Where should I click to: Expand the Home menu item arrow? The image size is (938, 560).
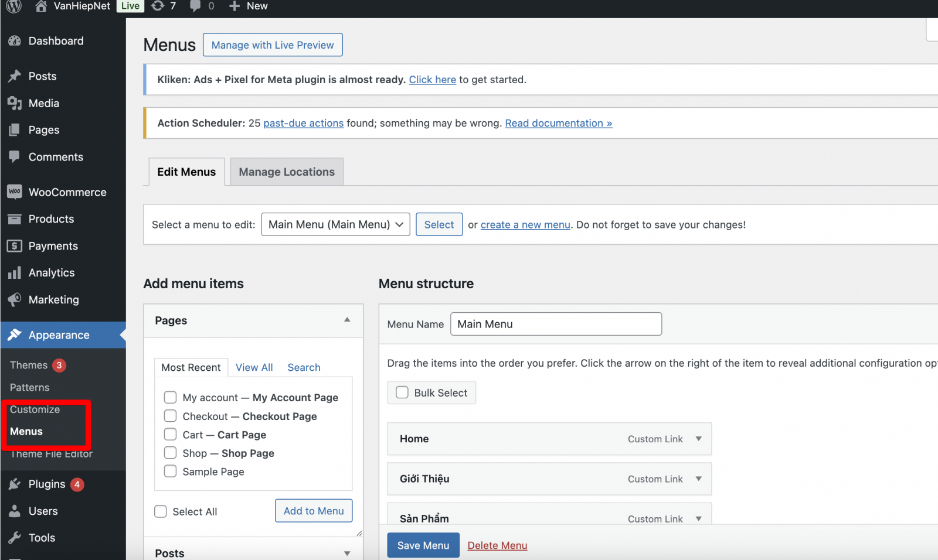tap(699, 439)
